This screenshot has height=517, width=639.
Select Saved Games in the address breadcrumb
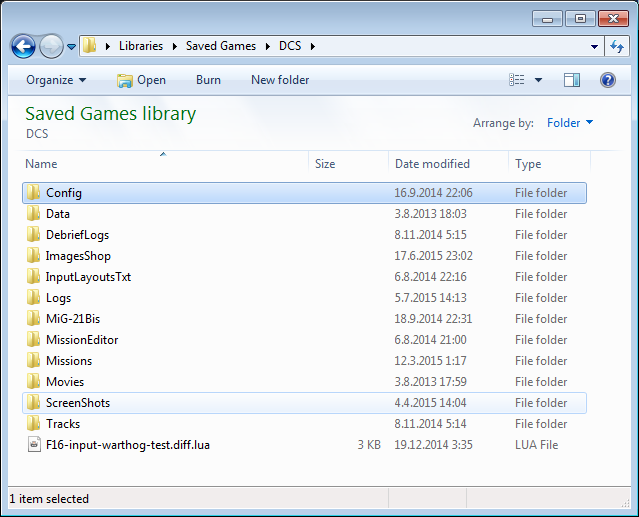(x=221, y=46)
